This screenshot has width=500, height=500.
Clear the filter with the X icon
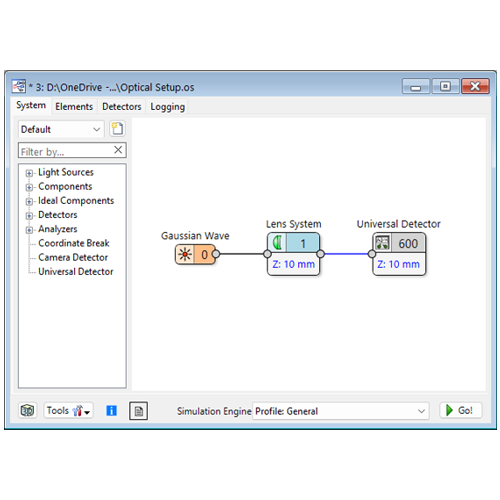tap(118, 150)
